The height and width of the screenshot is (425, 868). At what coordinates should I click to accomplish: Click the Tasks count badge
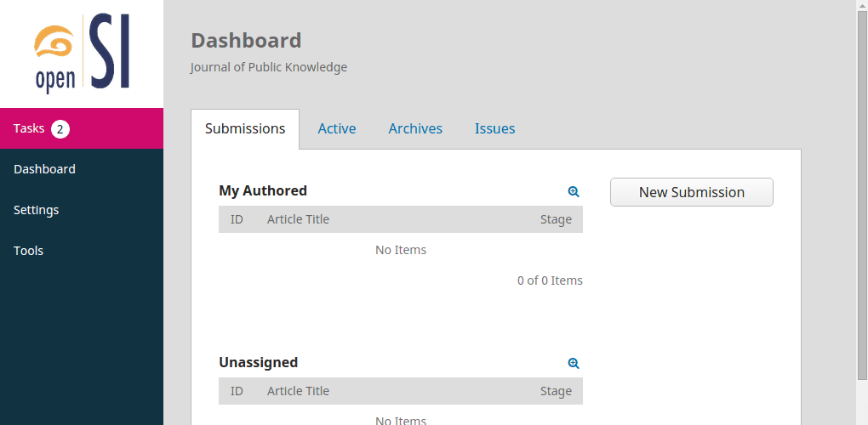click(x=60, y=129)
